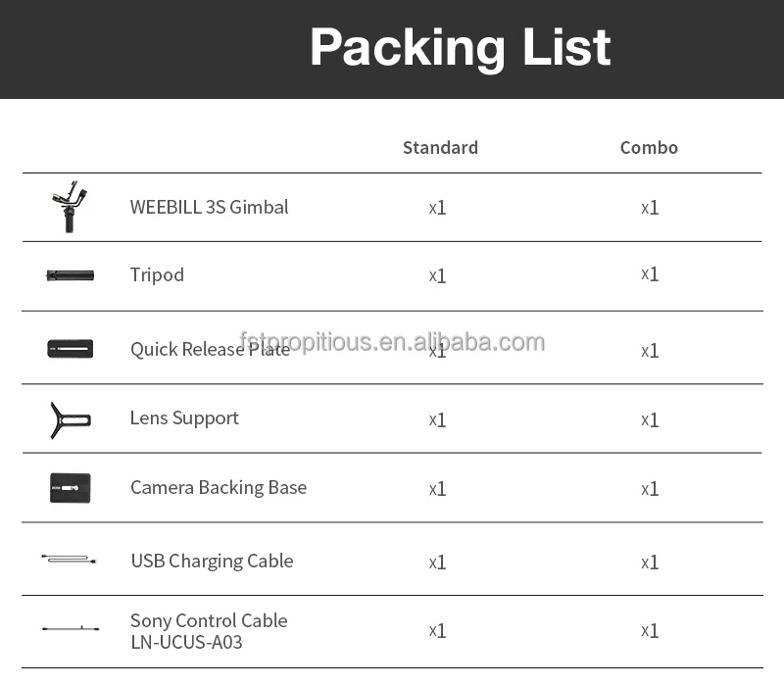Viewport: 784px width, 686px height.
Task: Click the Sony Control Cable LN-UCUS-A03 label
Action: (209, 631)
